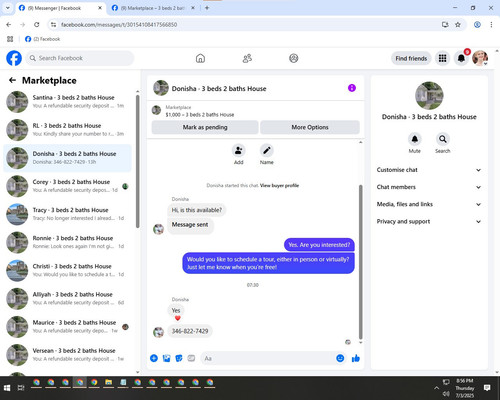500x400 pixels.
Task: Open the Facebook bookmark in bookmarks bar
Action: (43, 39)
